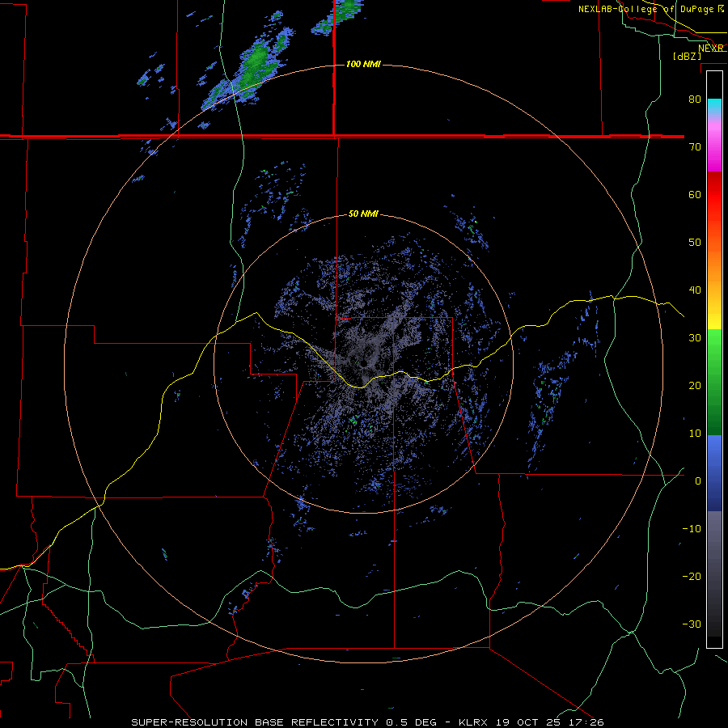Click the 100 NMI range ring label
Viewport: 728px width, 728px height.
[x=363, y=64]
